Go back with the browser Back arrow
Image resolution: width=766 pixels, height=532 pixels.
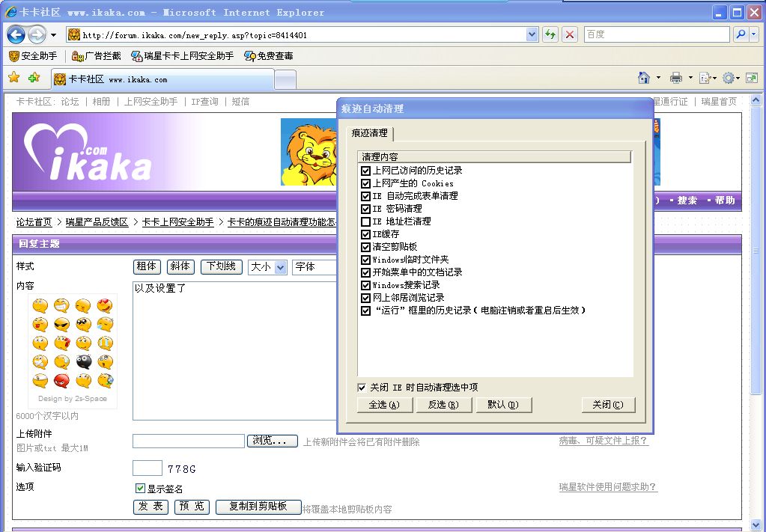(16, 34)
